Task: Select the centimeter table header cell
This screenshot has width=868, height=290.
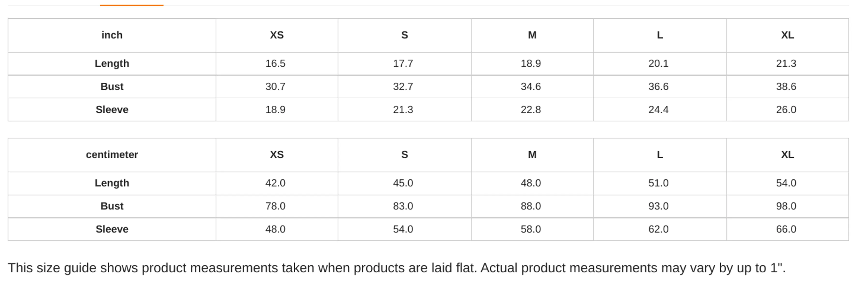Action: 112,155
